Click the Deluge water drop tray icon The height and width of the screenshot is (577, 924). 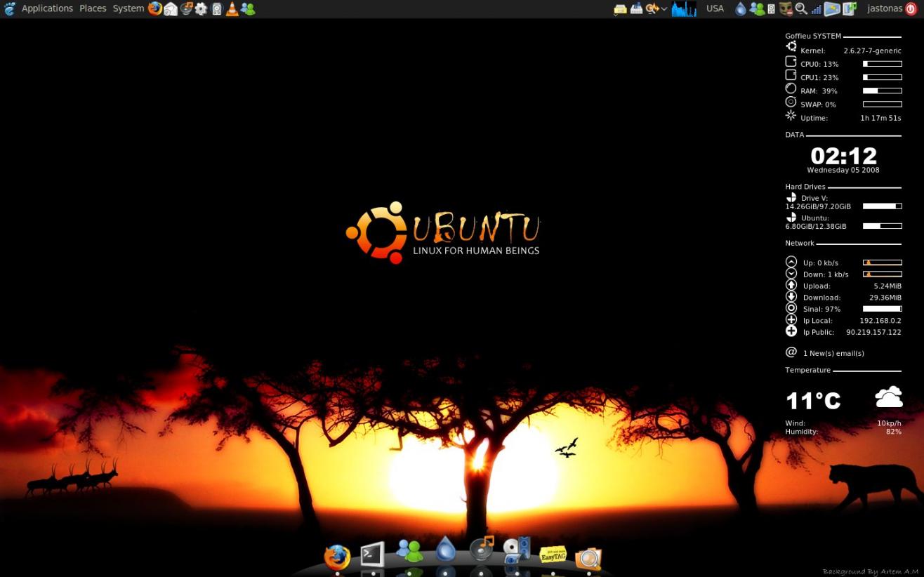(741, 9)
